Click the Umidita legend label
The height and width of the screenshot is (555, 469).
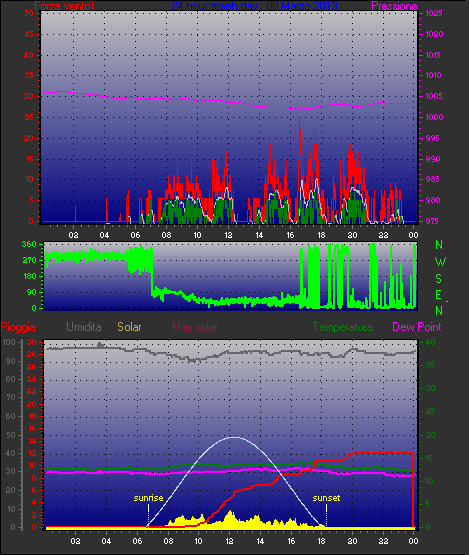tap(84, 327)
